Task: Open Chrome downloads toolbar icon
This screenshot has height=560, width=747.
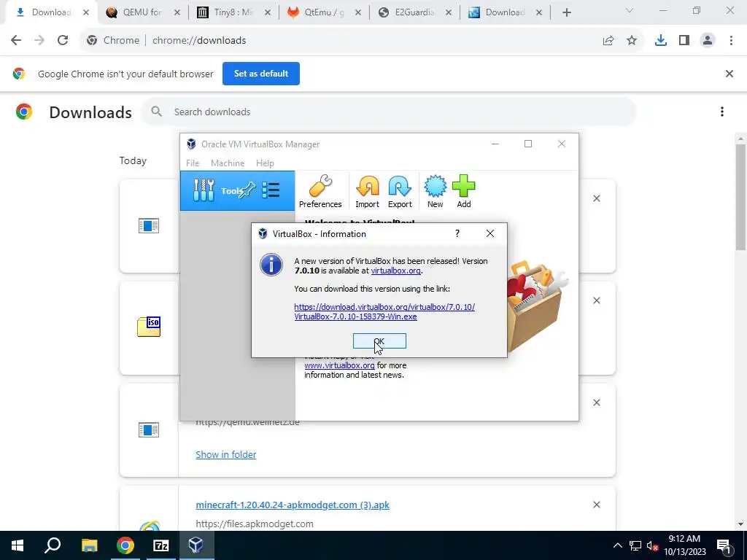Action: click(x=661, y=41)
